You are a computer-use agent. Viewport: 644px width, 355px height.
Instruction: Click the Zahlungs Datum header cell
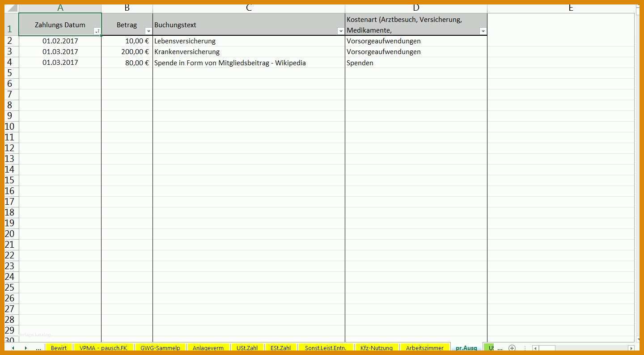pyautogui.click(x=60, y=25)
